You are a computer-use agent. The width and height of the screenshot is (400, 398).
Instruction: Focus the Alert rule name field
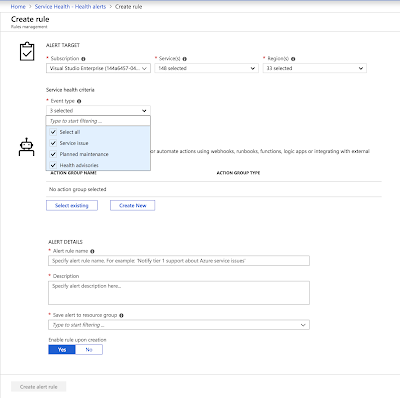coord(179,261)
